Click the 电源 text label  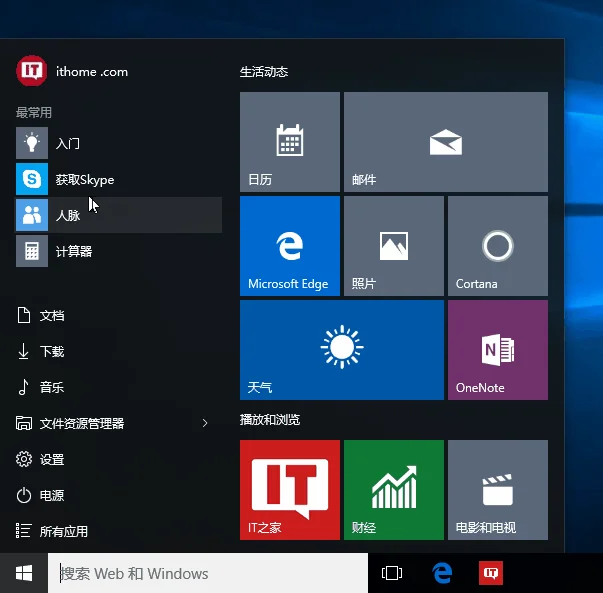point(52,495)
